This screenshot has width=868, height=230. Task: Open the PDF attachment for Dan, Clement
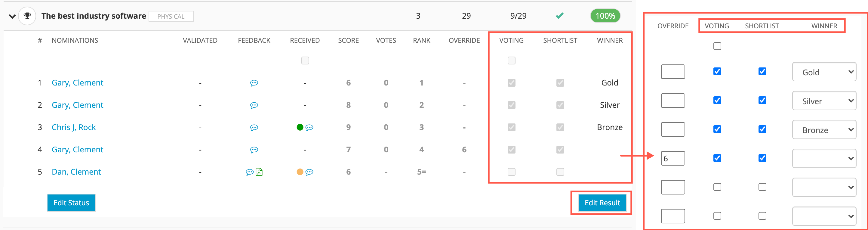(x=259, y=172)
